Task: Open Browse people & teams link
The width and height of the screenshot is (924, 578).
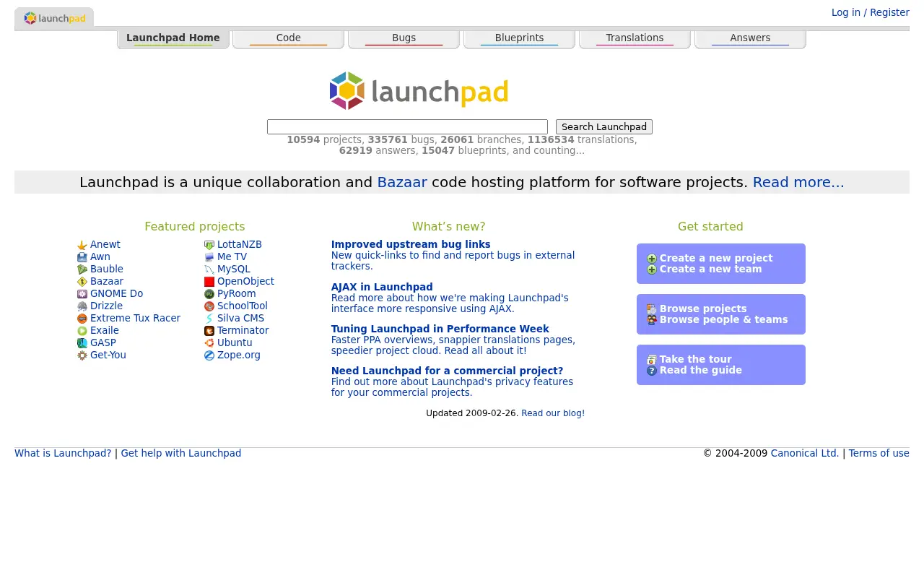Action: (x=723, y=319)
